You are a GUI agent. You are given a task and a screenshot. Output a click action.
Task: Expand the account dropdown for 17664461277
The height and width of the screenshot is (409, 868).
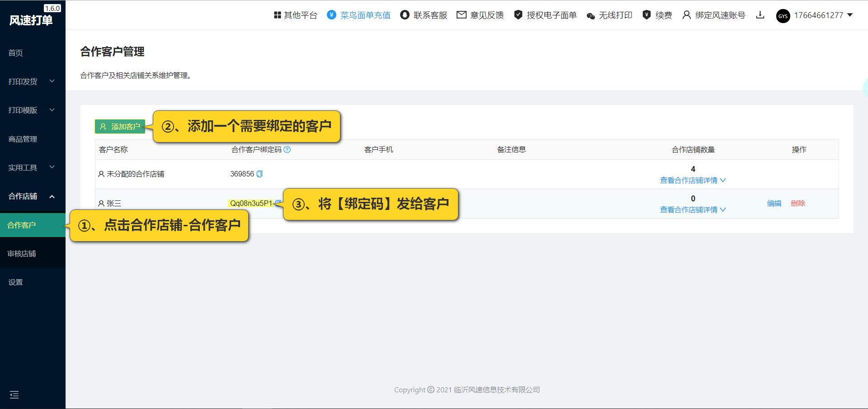pos(851,15)
